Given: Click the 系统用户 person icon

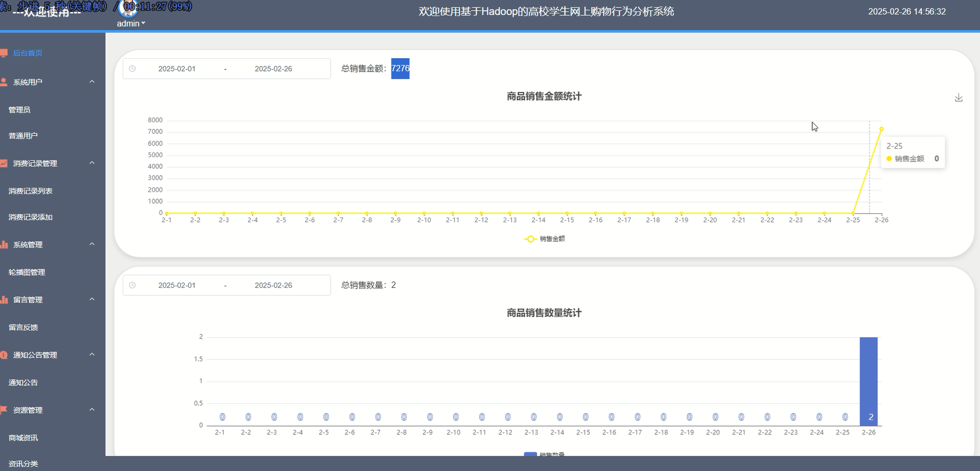Looking at the screenshot, I should pos(4,82).
